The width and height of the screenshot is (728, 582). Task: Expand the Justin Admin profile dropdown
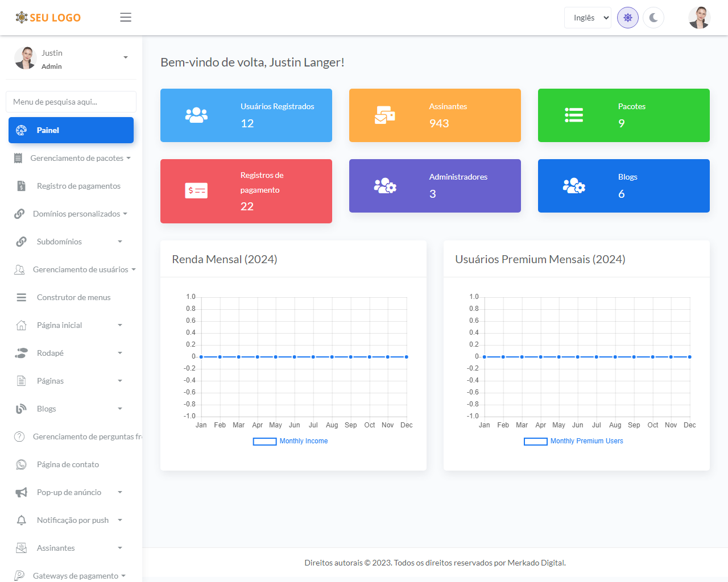coord(125,57)
